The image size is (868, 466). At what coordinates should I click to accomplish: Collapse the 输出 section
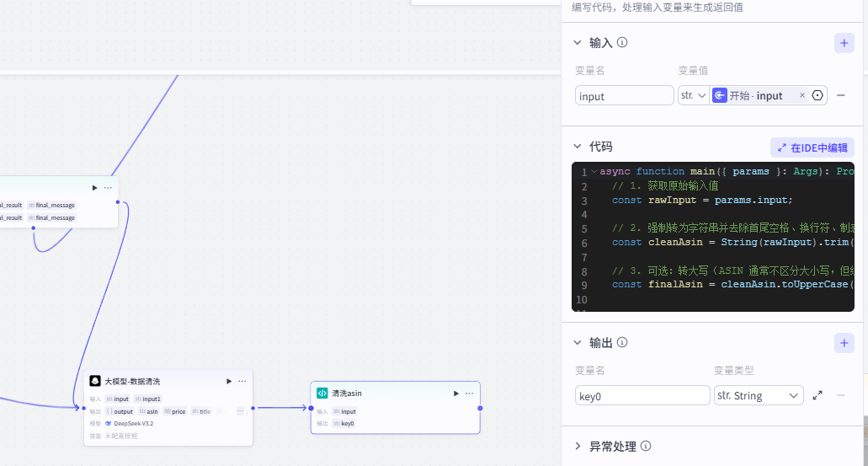[578, 342]
